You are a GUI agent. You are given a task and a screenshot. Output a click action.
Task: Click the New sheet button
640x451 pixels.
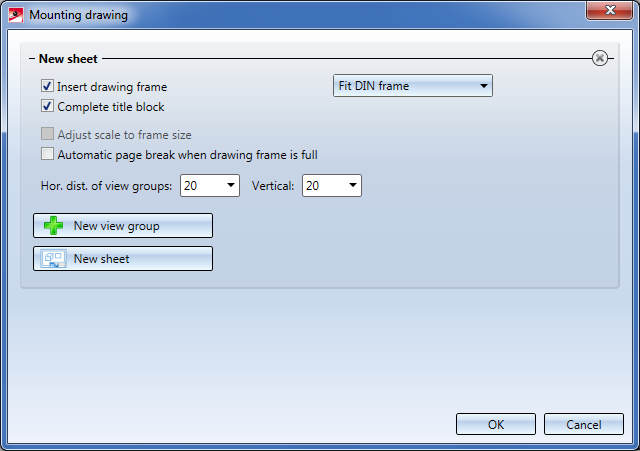(123, 258)
